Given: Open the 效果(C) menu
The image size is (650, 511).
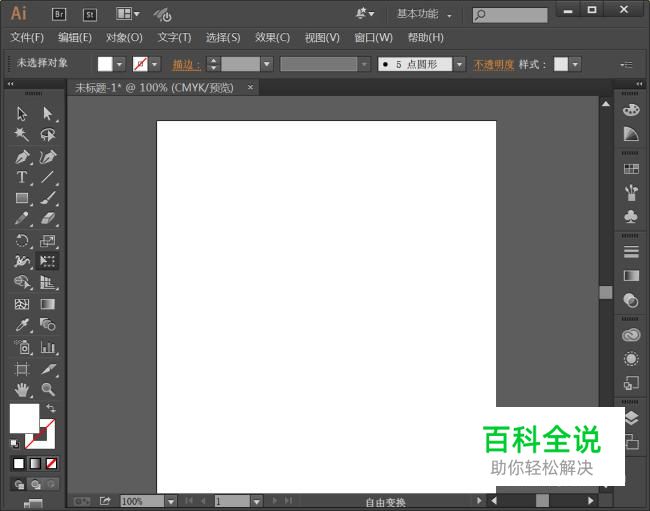Looking at the screenshot, I should (x=272, y=38).
